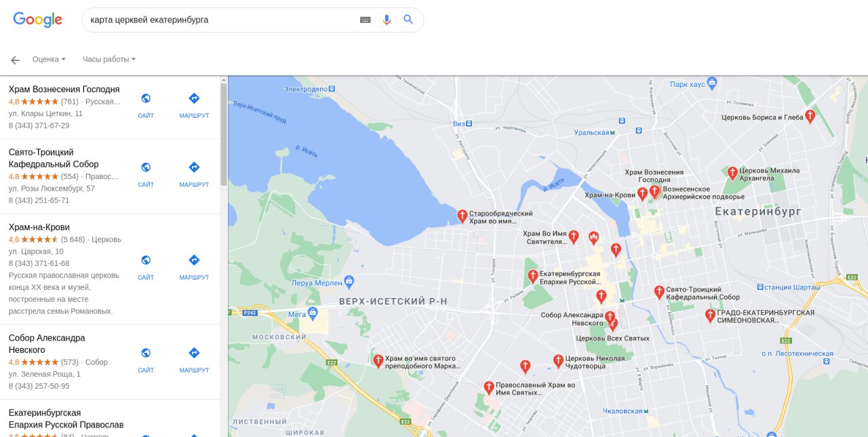Get route to Храм-на-Крови
This screenshot has width=868, height=437.
(194, 266)
